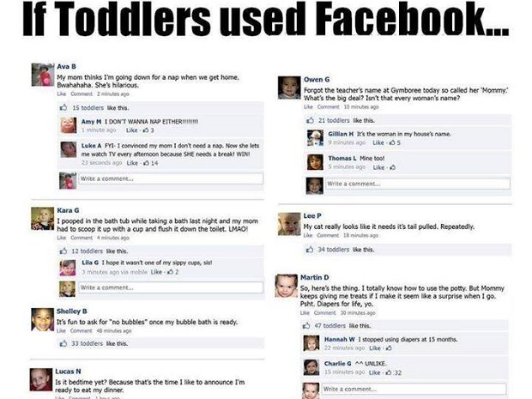532x399 pixels.
Task: Focus comment box under Kara G's post
Action: coord(171,287)
